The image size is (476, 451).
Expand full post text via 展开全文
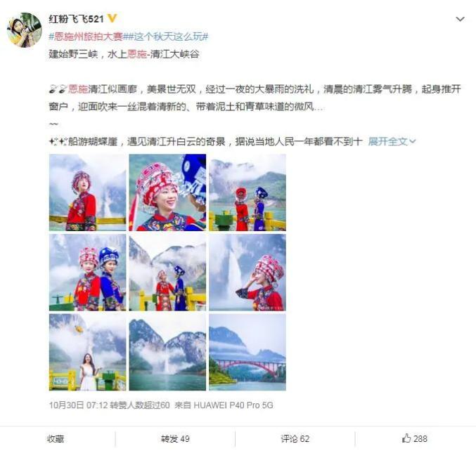392,141
